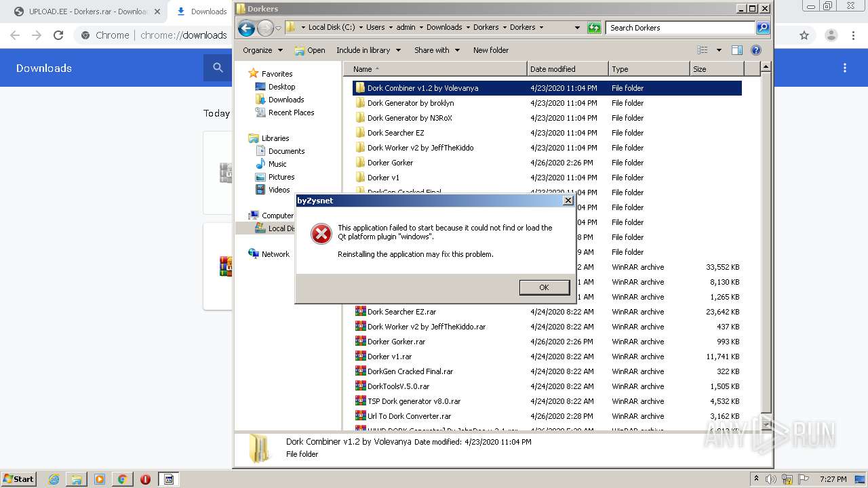868x488 pixels.
Task: Click the search magnifier icon in Explorer
Action: pos(763,28)
